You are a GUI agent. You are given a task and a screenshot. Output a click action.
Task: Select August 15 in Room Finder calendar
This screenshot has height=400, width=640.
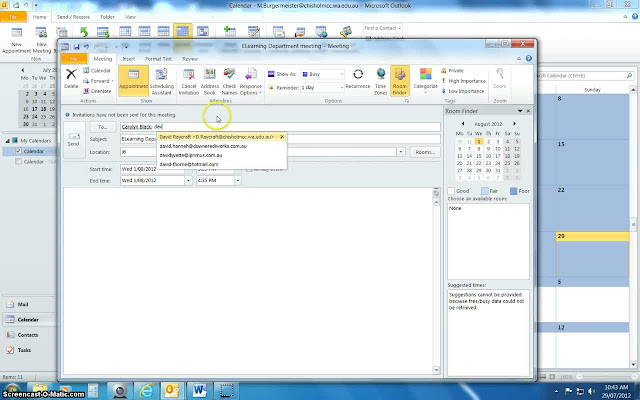[x=479, y=156]
